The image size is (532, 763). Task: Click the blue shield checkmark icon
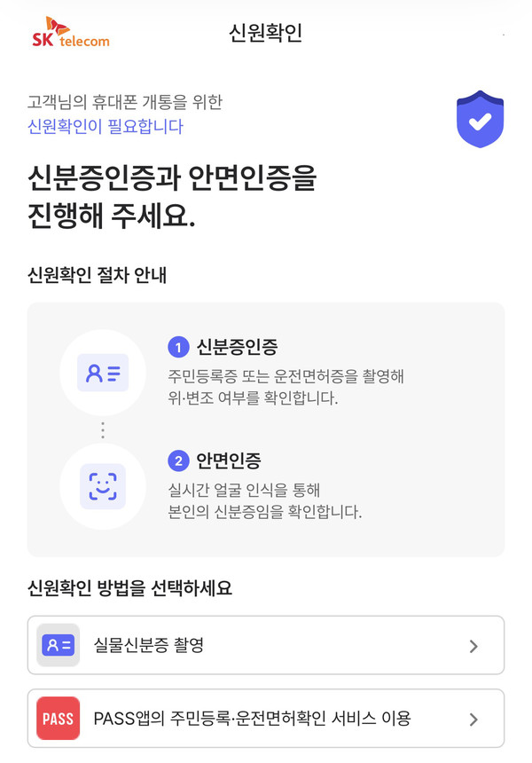click(x=480, y=119)
